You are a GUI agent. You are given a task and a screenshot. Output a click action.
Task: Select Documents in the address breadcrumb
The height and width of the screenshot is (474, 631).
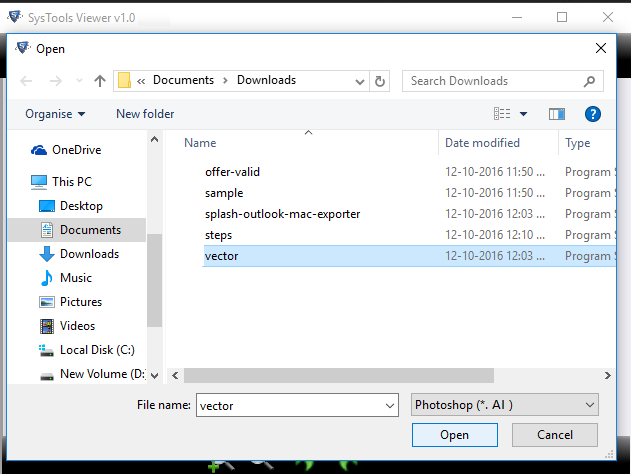tap(184, 80)
